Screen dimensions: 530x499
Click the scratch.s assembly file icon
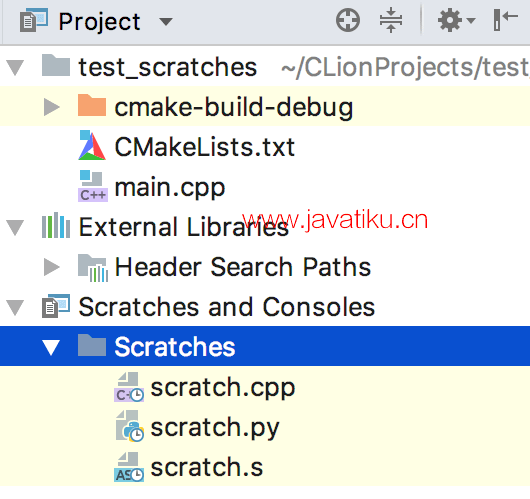129,467
